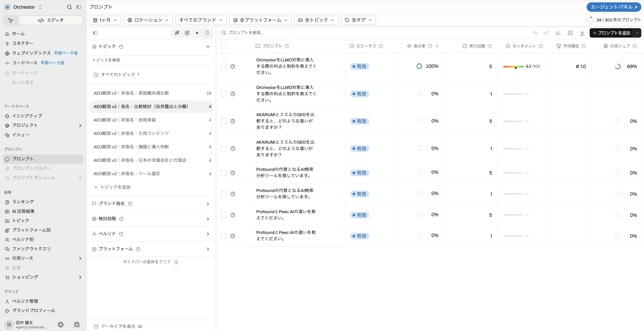Click the help icon next to トピック

coord(121,47)
